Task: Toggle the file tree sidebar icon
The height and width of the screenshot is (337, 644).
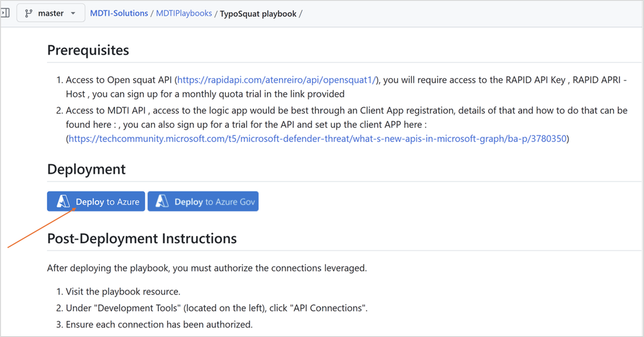Action: (x=5, y=13)
